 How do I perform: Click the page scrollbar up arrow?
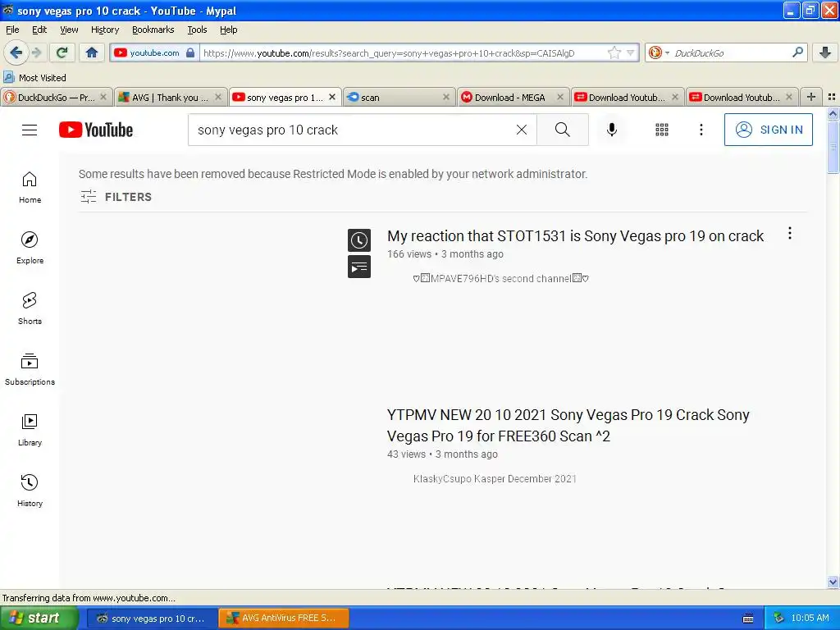(x=833, y=113)
